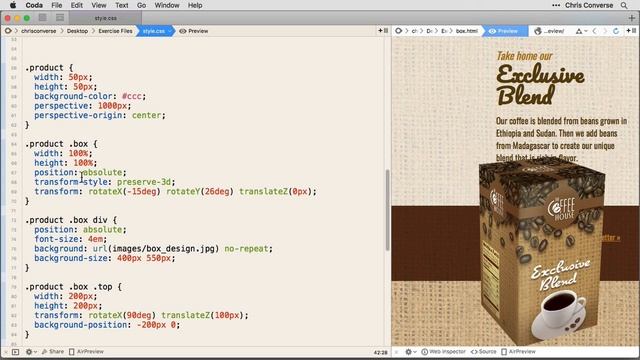Click AirPreview in the preview status bar
The height and width of the screenshot is (360, 640).
(x=518, y=352)
